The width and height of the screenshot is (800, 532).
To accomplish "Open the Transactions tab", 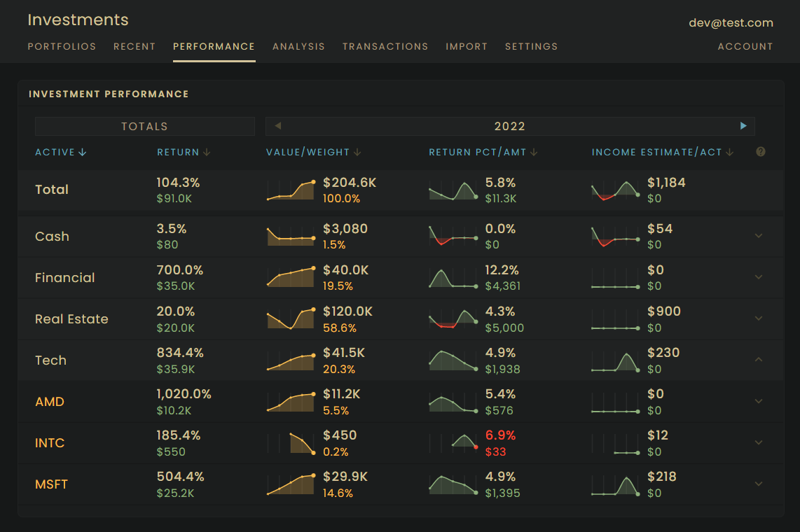I will 385,46.
